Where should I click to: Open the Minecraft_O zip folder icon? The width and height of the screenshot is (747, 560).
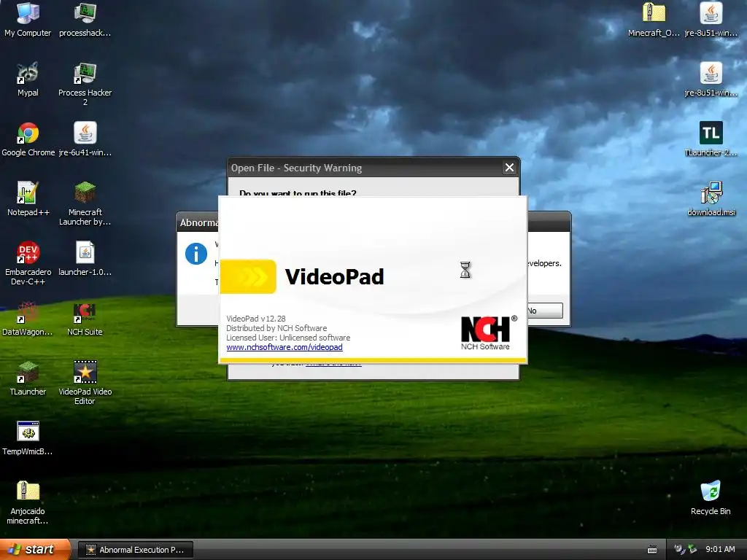pos(654,19)
